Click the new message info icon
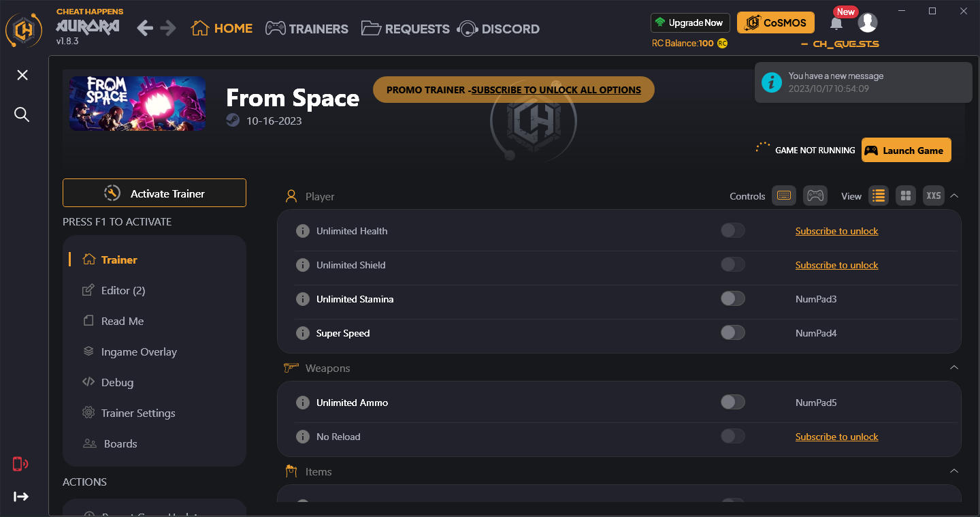This screenshot has width=980, height=517. click(771, 82)
